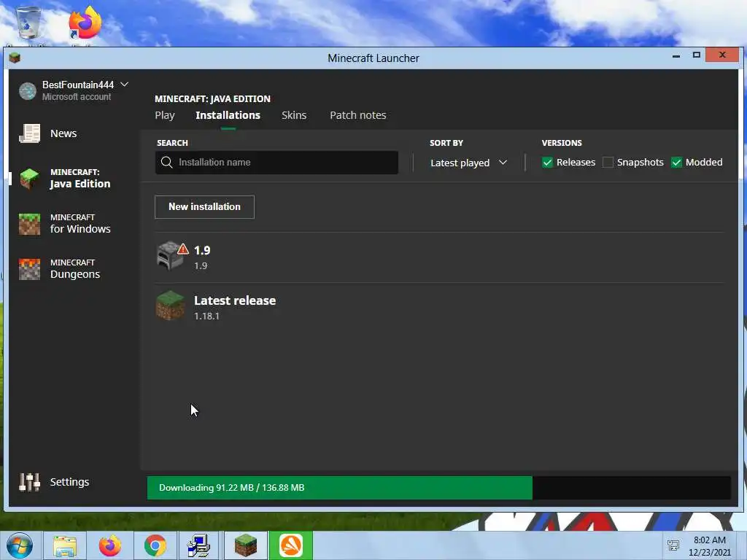Open the News section newspaper icon

coord(29,133)
